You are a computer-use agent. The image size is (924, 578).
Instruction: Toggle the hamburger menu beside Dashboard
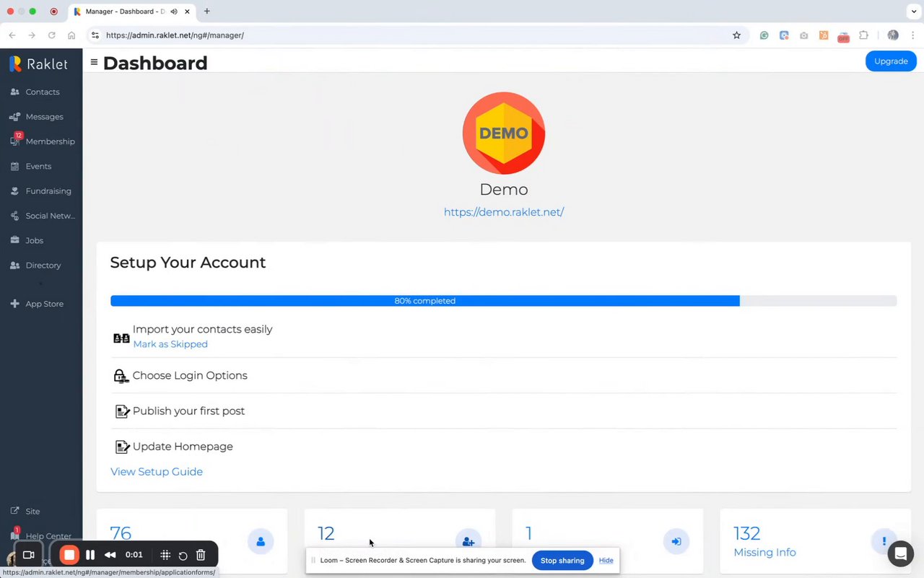coord(94,63)
